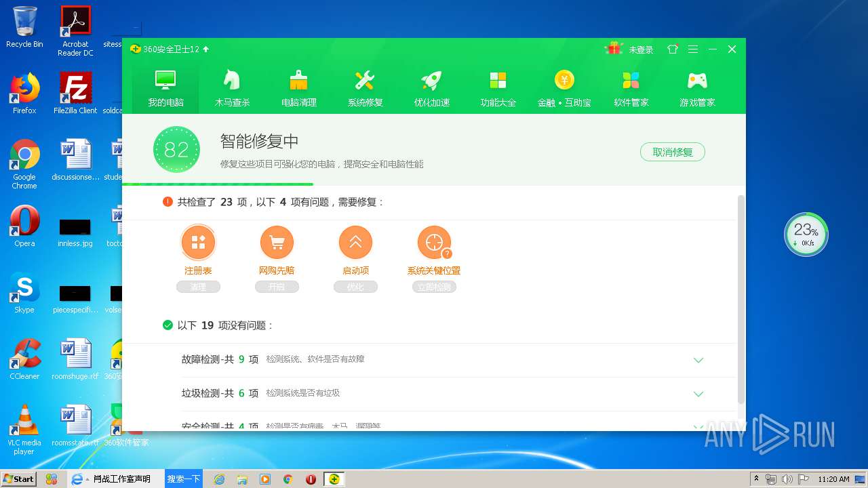Open Acrobat Reader DC desktop icon
This screenshot has height=488, width=868.
[x=76, y=31]
